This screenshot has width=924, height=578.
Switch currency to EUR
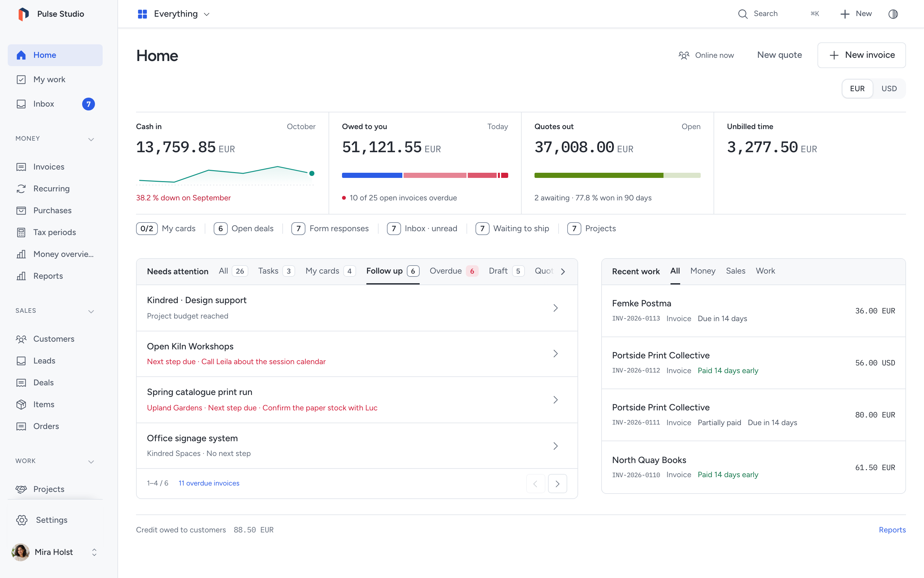[x=857, y=89]
